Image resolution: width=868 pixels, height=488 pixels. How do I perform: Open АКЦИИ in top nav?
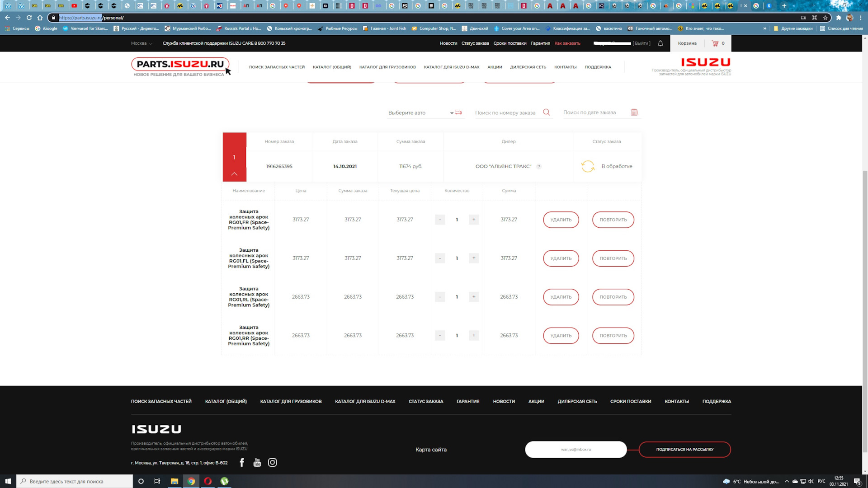coord(495,67)
